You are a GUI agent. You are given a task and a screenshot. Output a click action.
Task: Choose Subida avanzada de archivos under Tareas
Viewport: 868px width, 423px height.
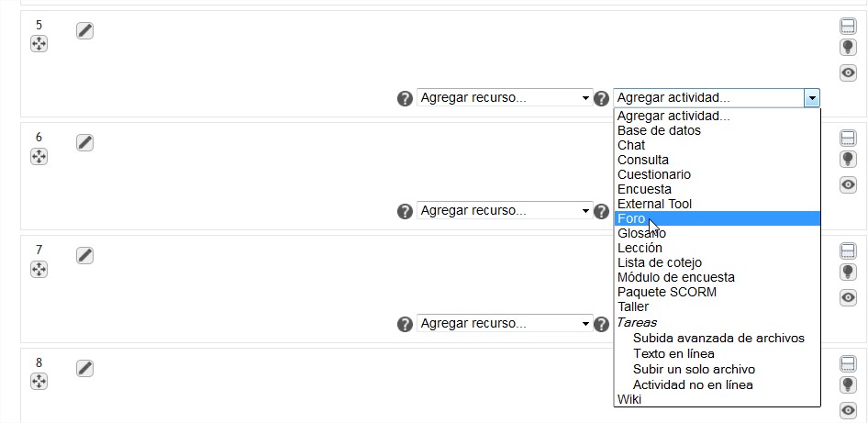[x=718, y=338]
